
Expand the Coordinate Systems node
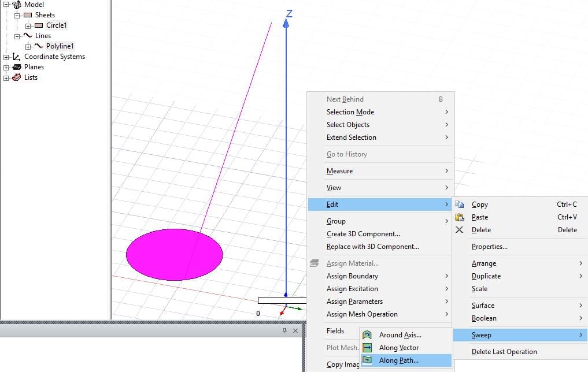coord(6,57)
